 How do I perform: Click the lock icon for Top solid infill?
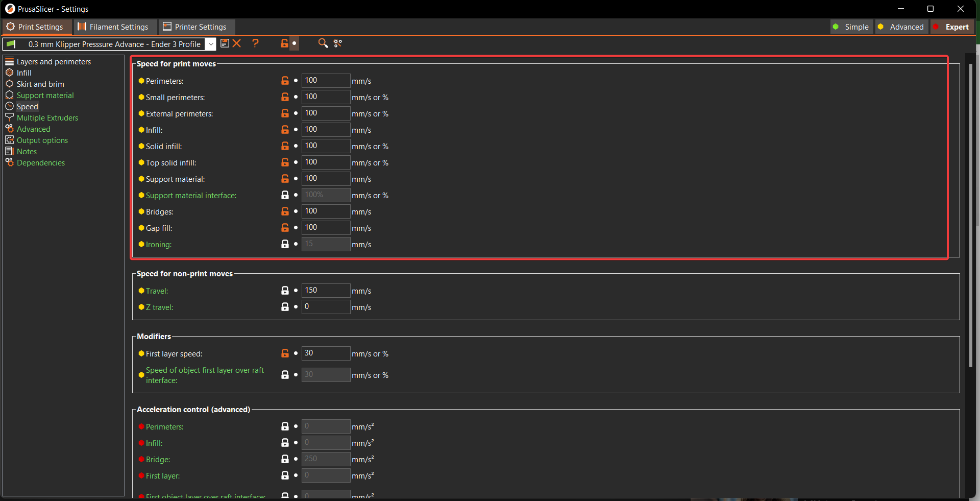click(x=285, y=162)
